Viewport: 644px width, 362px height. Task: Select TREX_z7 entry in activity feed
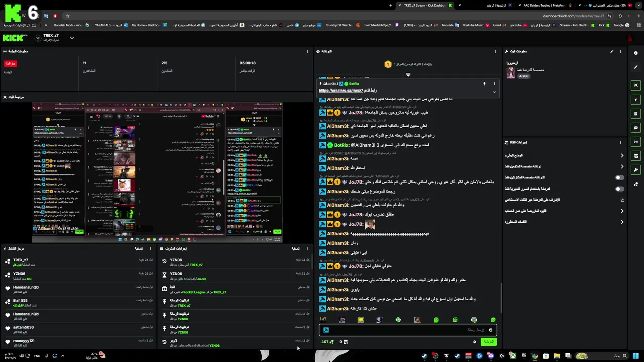[x=78, y=262]
